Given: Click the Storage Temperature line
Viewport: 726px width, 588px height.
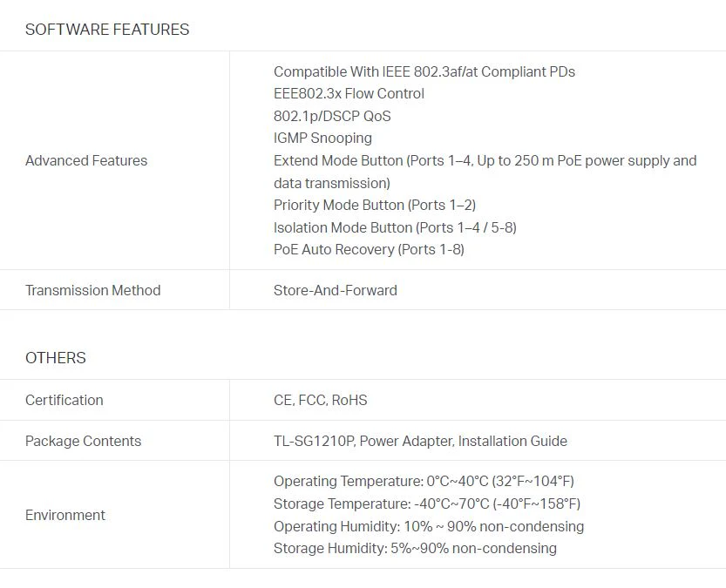Looking at the screenshot, I should (427, 504).
